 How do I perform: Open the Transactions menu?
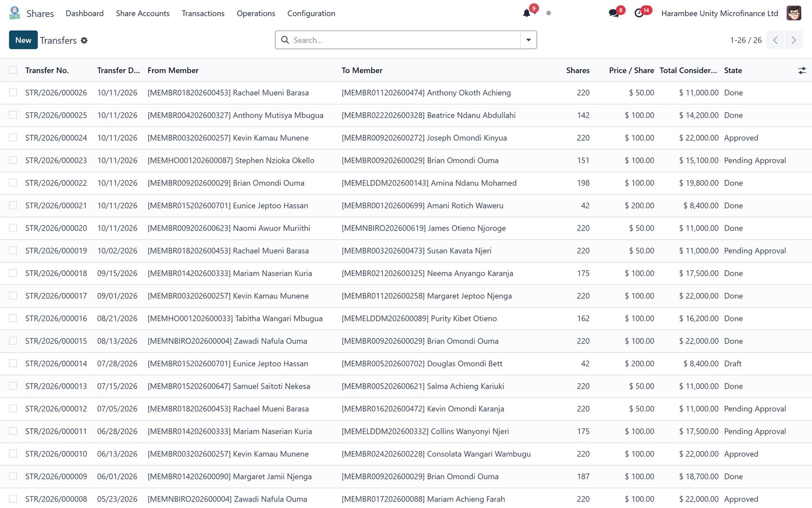click(x=203, y=13)
